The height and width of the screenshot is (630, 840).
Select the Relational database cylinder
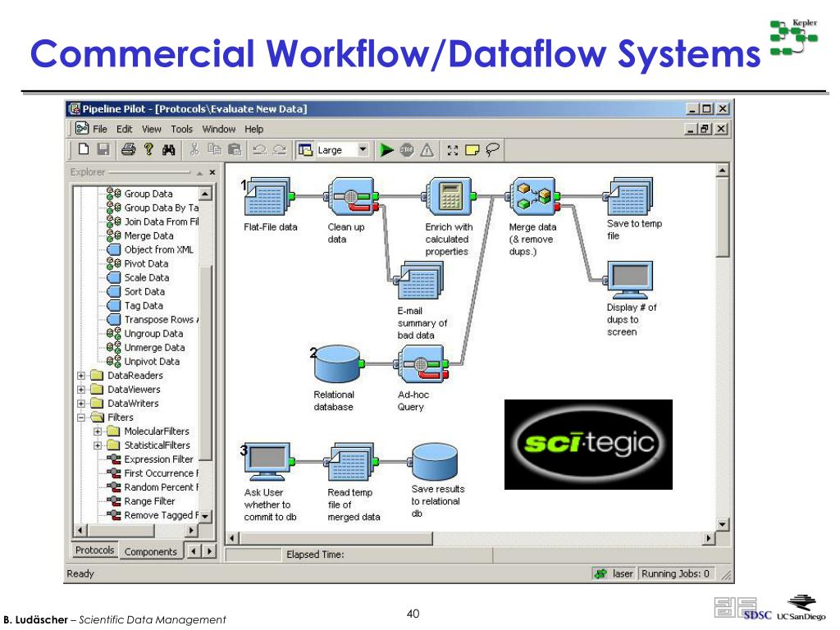pos(337,363)
